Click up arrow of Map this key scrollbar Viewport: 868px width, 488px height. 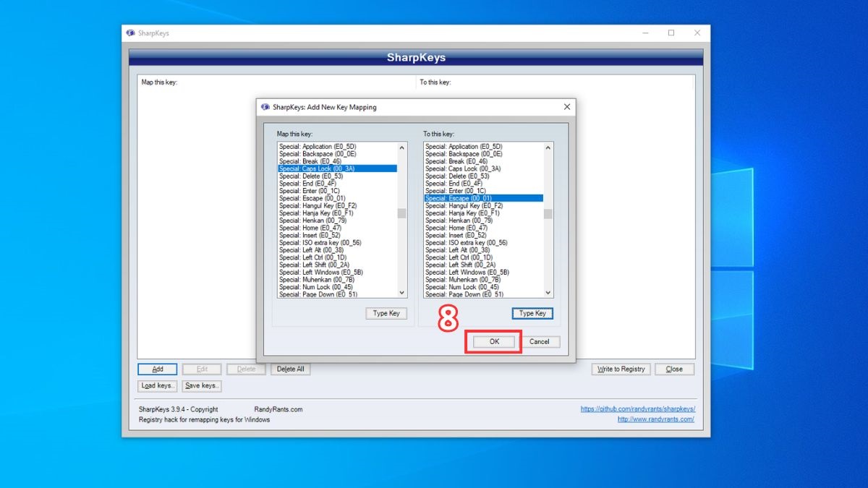click(402, 148)
